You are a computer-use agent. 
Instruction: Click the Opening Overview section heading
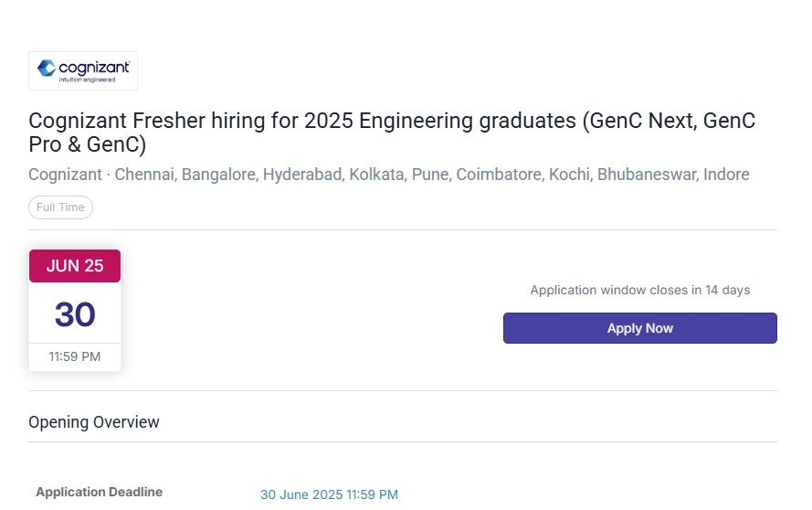94,422
